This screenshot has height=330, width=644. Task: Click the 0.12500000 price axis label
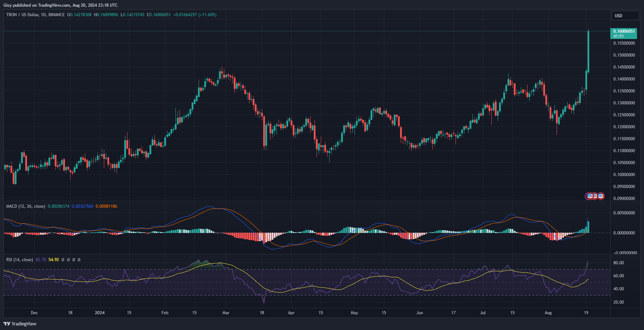(624, 115)
